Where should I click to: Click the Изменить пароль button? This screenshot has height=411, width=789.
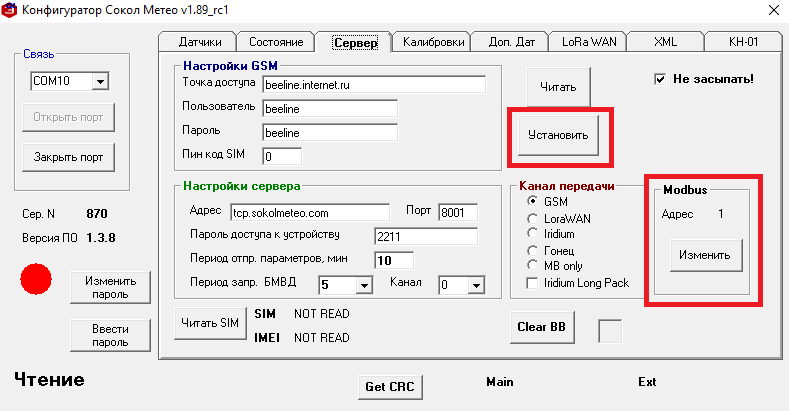point(110,287)
